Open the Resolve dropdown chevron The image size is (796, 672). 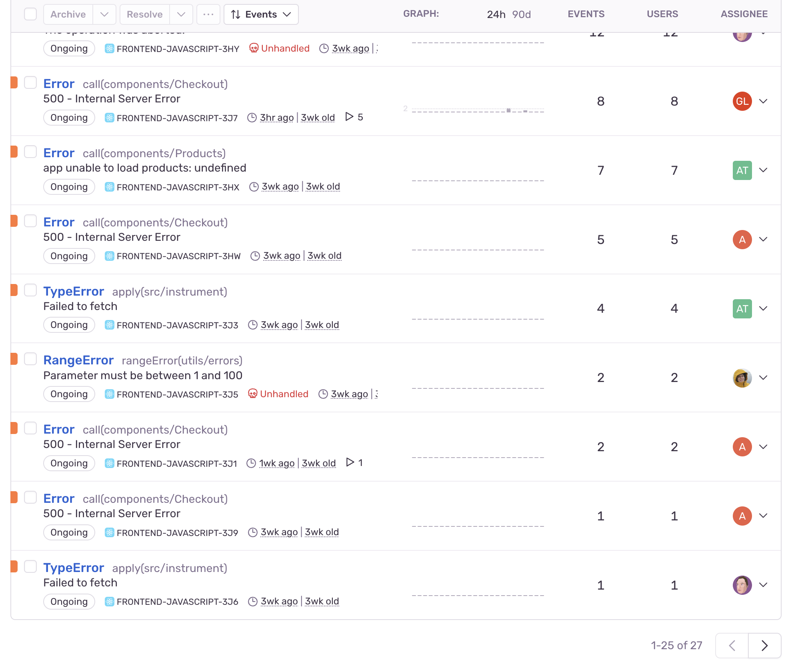[x=181, y=14]
